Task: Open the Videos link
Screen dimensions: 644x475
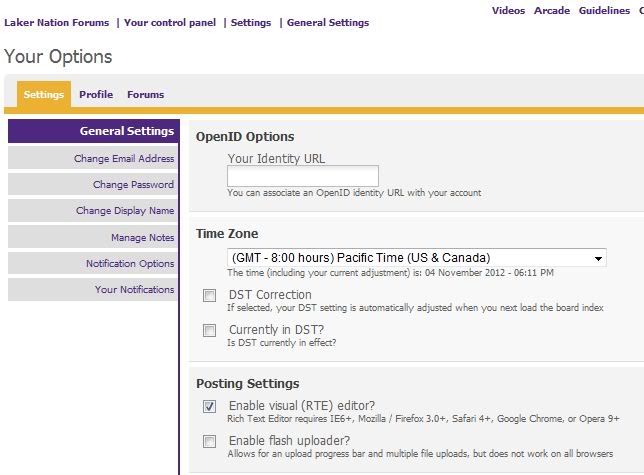Action: 508,11
